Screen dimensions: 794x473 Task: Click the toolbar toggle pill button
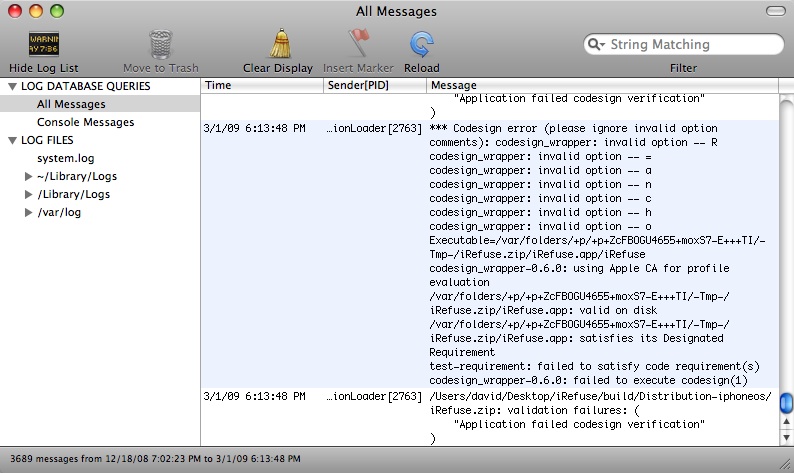pyautogui.click(x=775, y=11)
